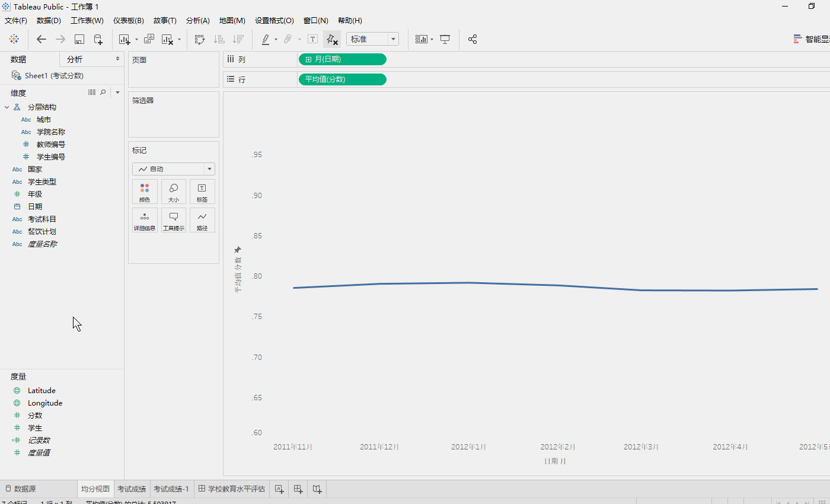Click the save workbook icon
Viewport: 830px width, 504px height.
tap(79, 39)
